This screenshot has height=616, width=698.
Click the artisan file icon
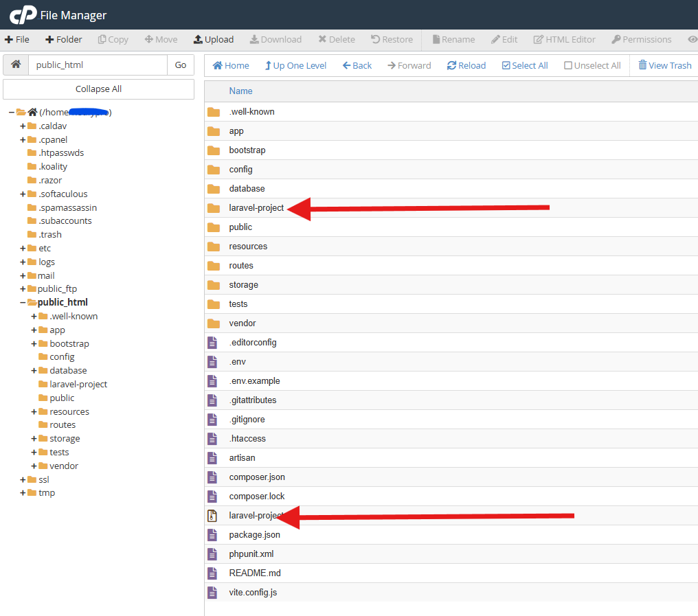(212, 458)
